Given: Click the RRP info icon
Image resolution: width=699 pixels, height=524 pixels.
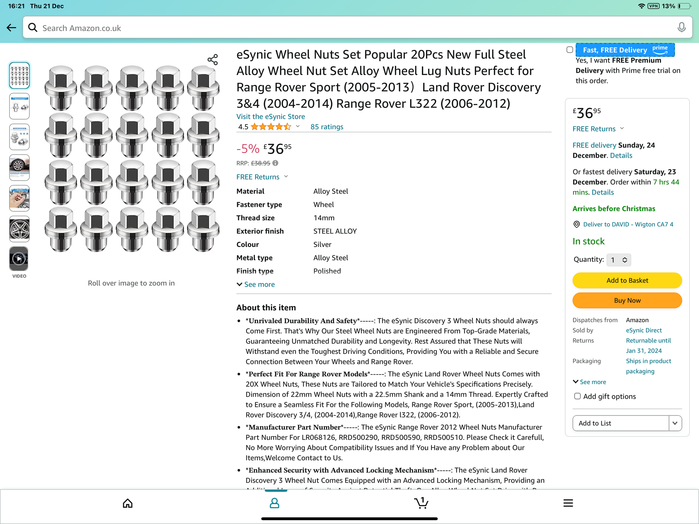Looking at the screenshot, I should 275,163.
